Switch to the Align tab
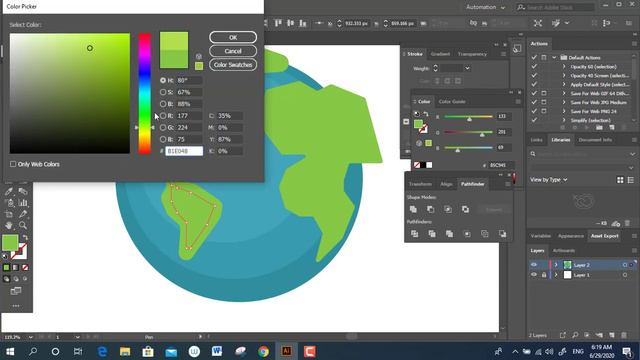The width and height of the screenshot is (640, 360). point(446,184)
